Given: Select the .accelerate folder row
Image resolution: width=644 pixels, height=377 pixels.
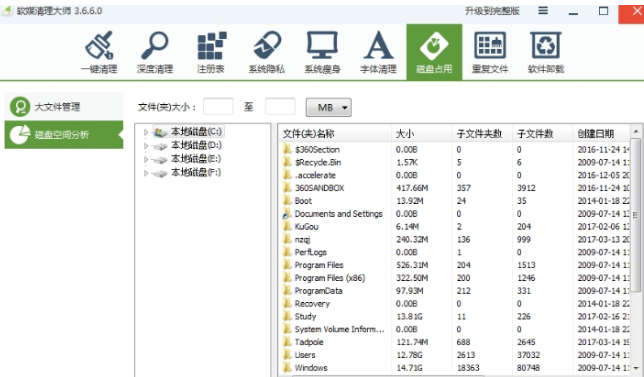Looking at the screenshot, I should tap(455, 175).
